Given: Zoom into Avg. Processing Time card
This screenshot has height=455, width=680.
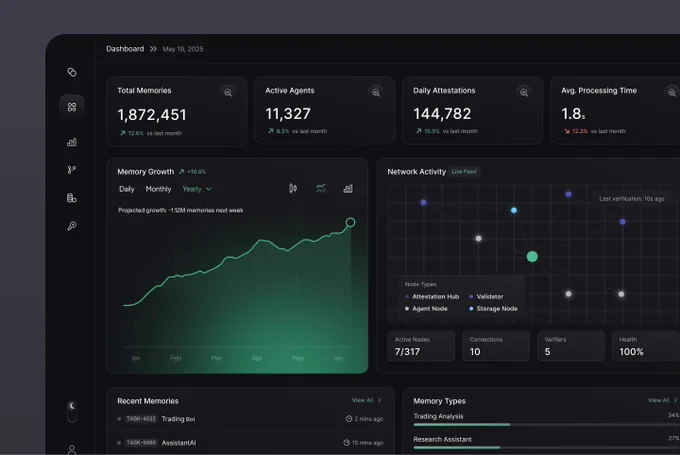Looking at the screenshot, I should pos(672,92).
